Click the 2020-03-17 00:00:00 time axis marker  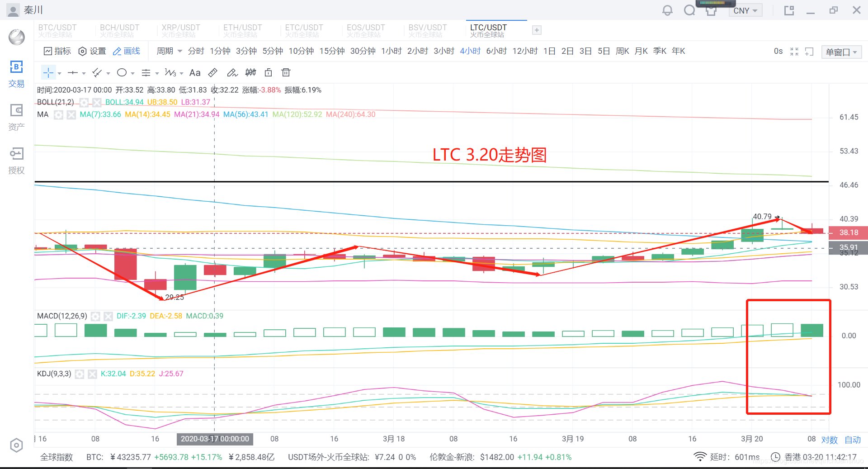coord(215,439)
